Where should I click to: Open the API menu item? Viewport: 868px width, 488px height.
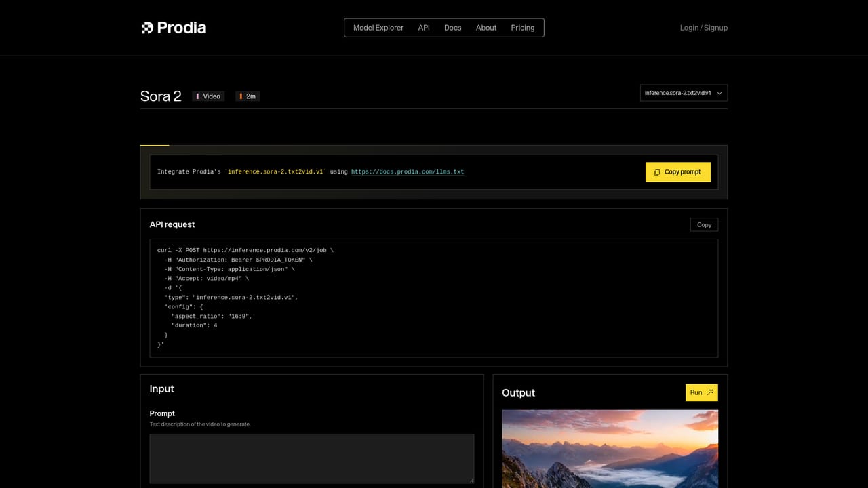[424, 28]
